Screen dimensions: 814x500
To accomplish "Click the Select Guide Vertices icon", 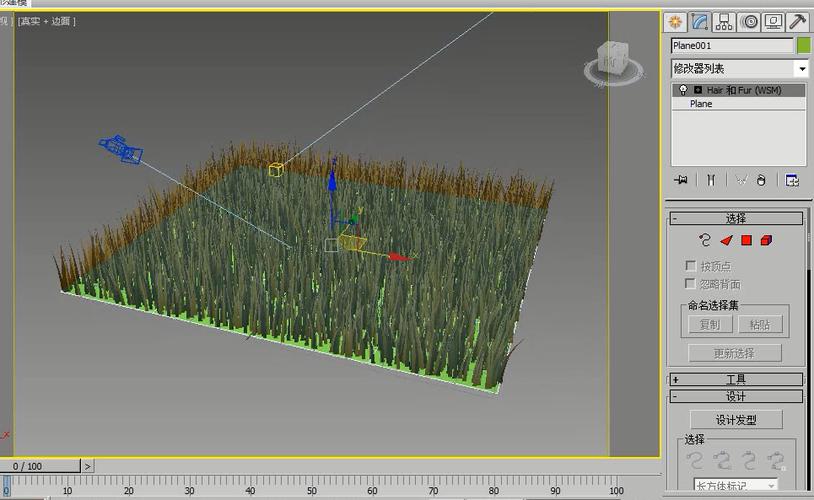I will 749,460.
